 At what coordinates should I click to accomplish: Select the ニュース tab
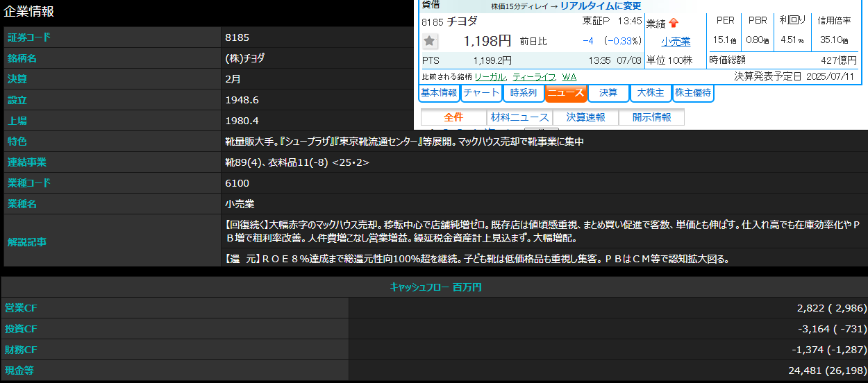click(566, 92)
